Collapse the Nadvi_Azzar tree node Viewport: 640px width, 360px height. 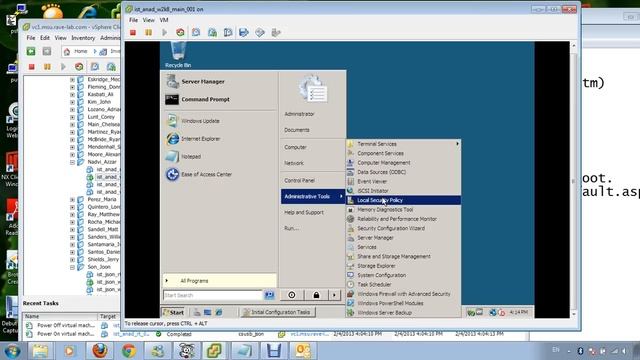click(x=72, y=162)
